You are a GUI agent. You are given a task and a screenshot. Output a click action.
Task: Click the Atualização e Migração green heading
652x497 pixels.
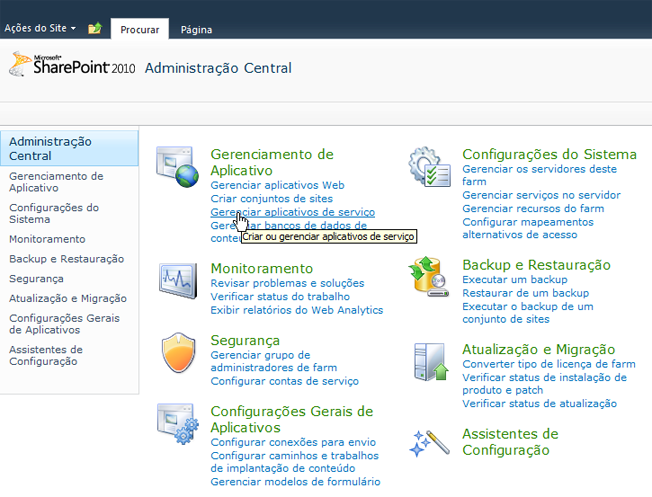click(x=538, y=349)
